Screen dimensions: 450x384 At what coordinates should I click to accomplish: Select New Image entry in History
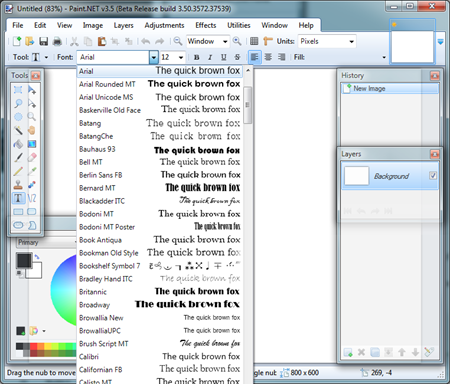click(390, 89)
